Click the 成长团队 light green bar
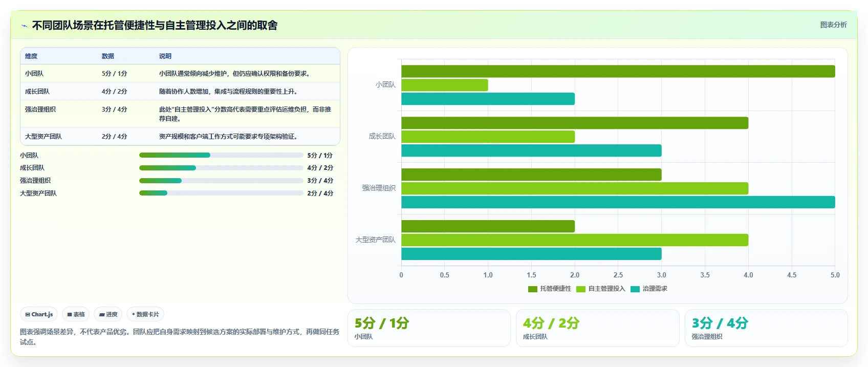 tap(488, 137)
